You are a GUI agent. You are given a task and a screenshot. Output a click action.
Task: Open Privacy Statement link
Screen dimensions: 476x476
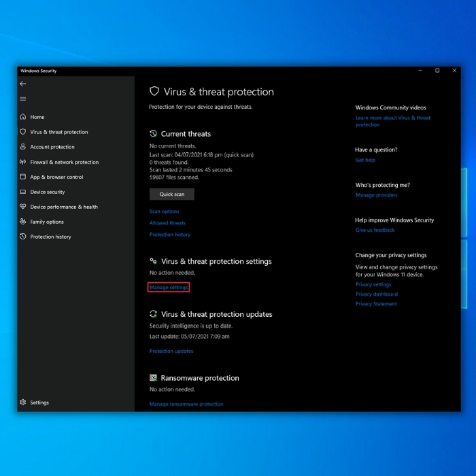tap(376, 304)
